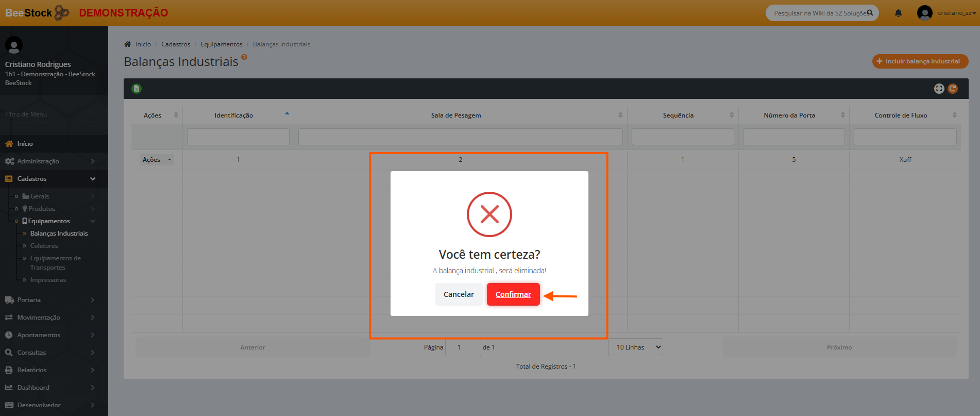Expand the cristiano_sz user menu
Screen dimensions: 980x416
(956, 13)
